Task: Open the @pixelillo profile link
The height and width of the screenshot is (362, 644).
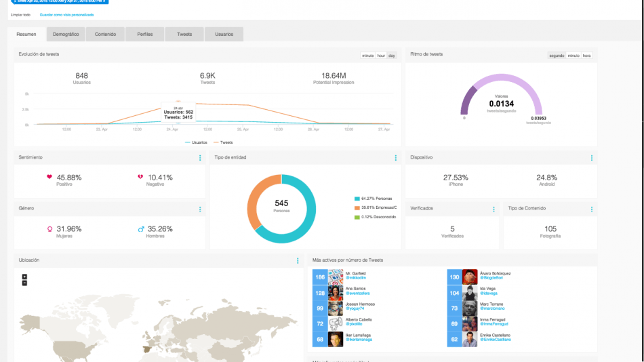Action: (354, 324)
